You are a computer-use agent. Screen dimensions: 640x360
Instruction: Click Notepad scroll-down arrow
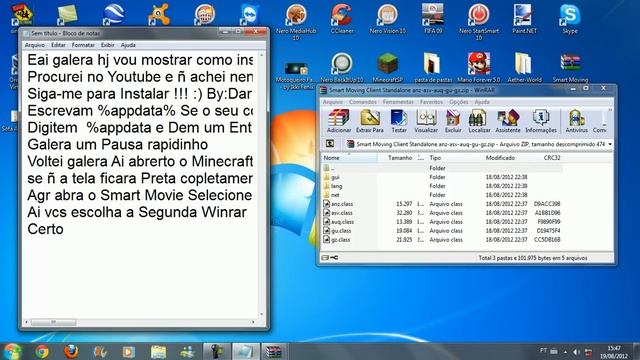[x=262, y=315]
